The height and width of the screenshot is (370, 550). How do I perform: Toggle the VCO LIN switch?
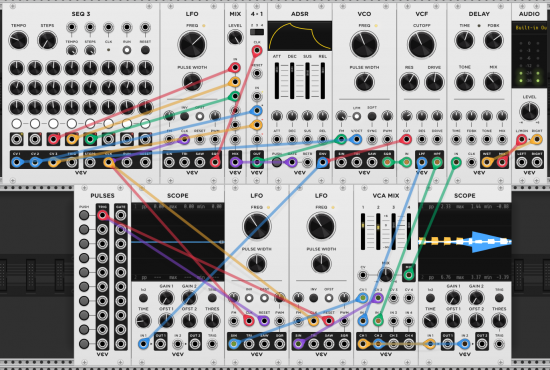pyautogui.click(x=357, y=116)
